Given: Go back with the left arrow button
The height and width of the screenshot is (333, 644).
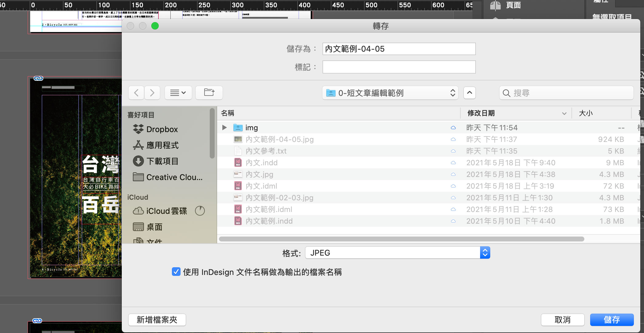Looking at the screenshot, I should pyautogui.click(x=137, y=92).
